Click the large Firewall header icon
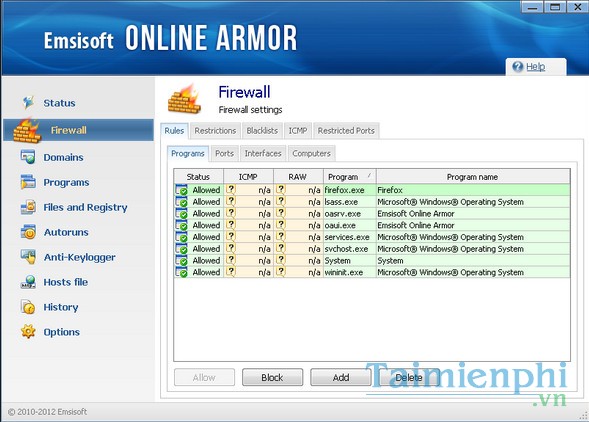Image resolution: width=589 pixels, height=422 pixels. (185, 99)
